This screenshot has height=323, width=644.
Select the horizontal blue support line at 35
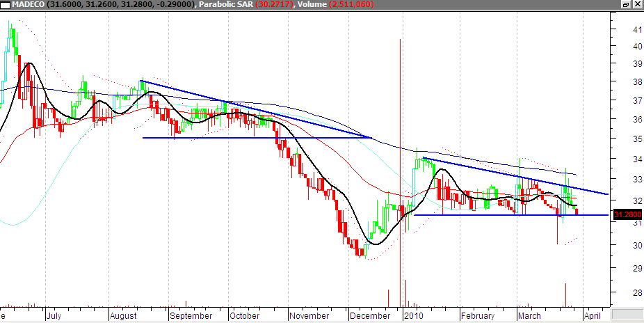257,138
